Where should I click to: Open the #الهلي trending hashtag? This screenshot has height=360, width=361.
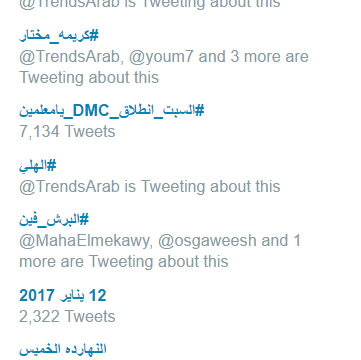(38, 165)
